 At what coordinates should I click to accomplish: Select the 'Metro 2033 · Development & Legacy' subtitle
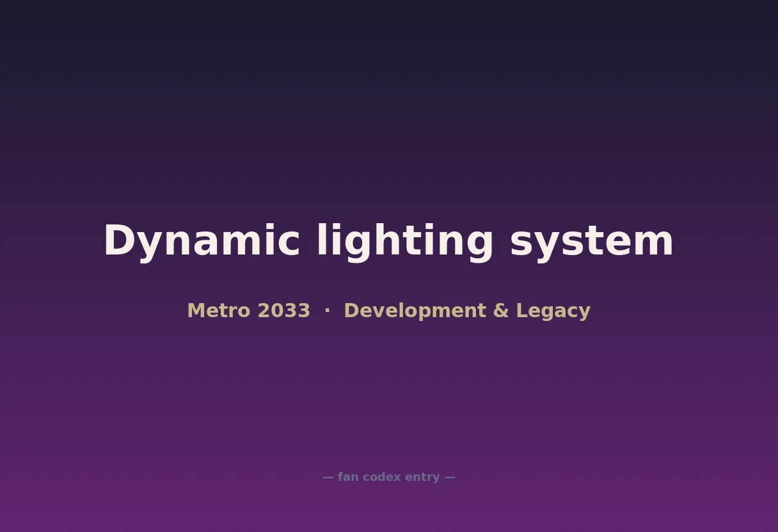point(388,311)
